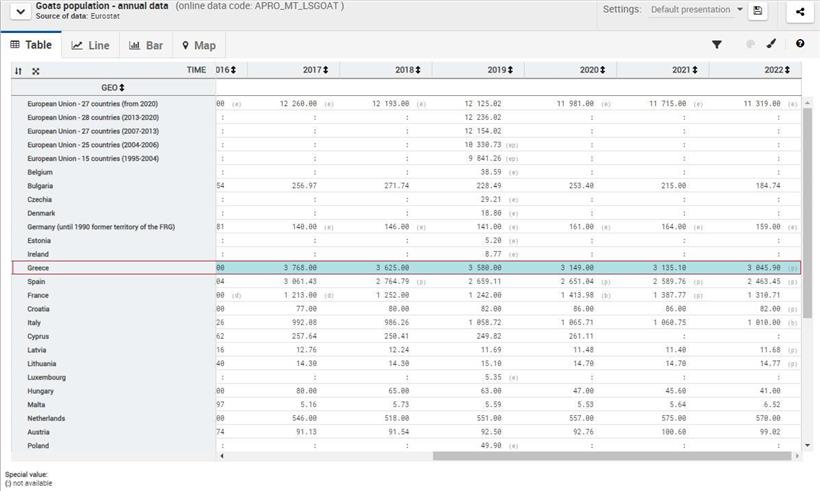Open the filter funnel icon
Screen dimensions: 820x491
tap(717, 45)
